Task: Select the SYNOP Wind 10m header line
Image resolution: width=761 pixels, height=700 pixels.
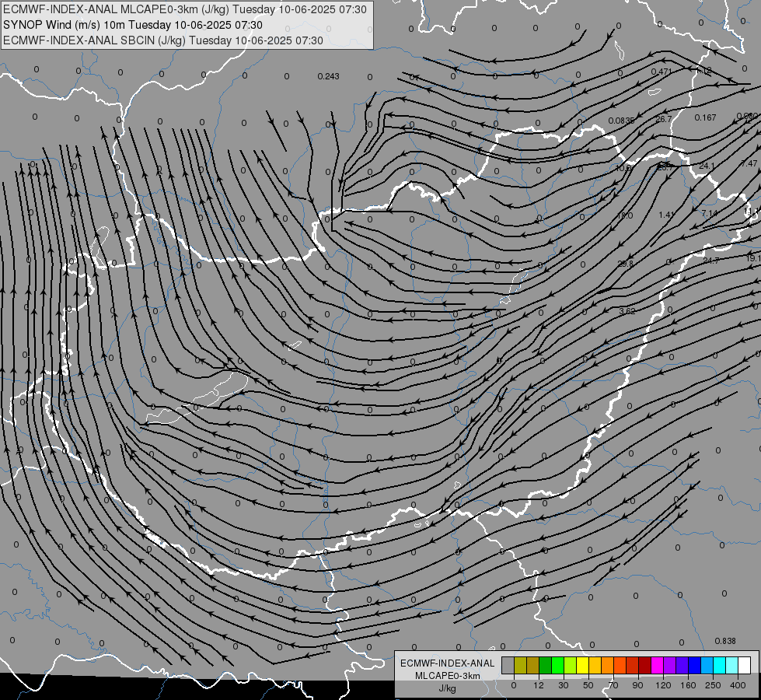Action: (132, 25)
